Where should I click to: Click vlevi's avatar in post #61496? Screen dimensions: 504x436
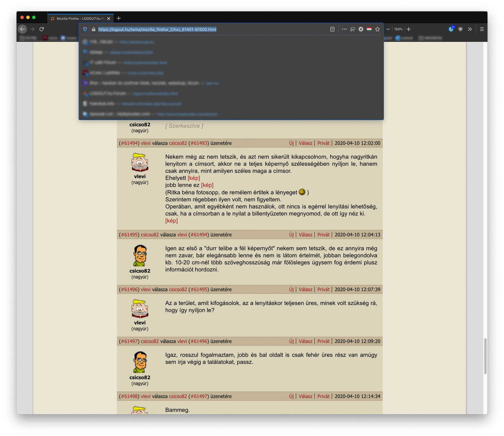140,309
